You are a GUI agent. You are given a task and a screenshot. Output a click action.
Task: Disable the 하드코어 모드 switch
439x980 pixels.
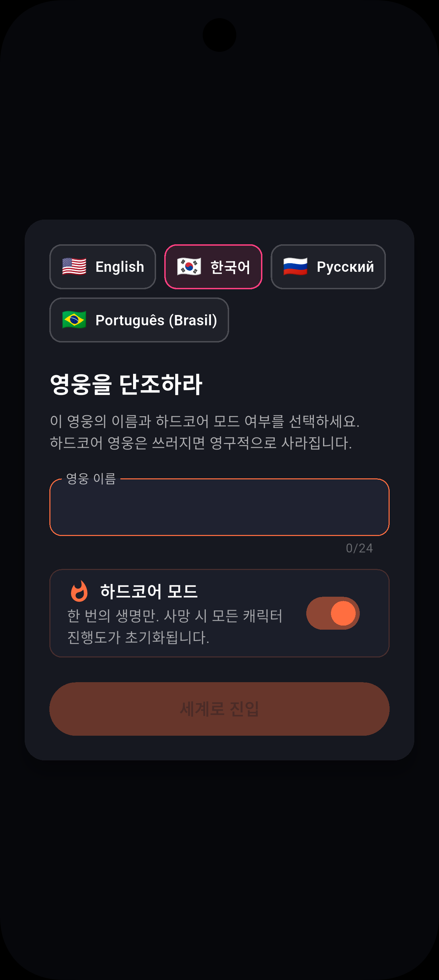333,613
